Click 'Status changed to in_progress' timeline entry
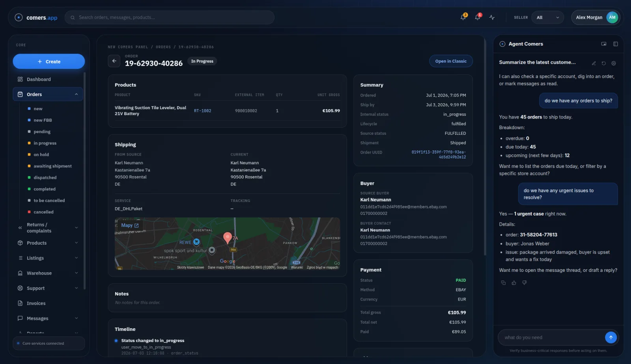Screen dimensions: 631x364 [x=153, y=340]
